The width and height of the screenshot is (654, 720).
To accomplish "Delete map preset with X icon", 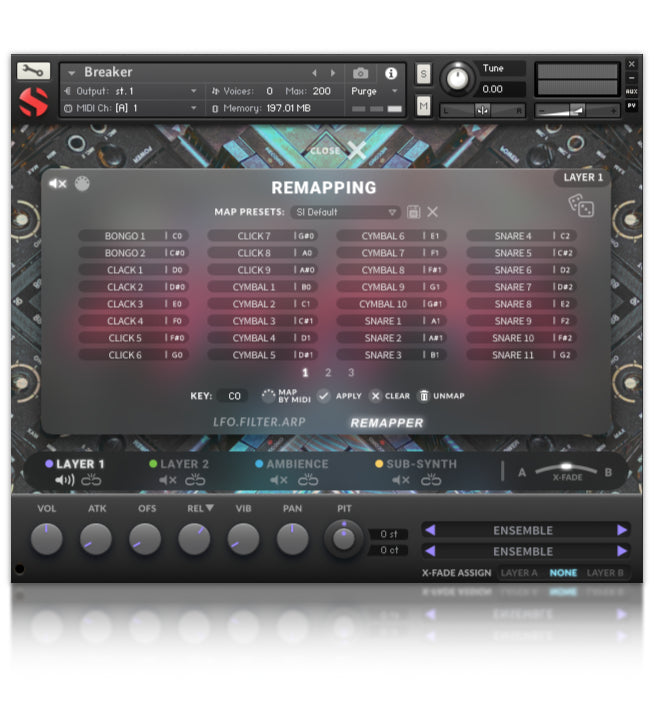I will (433, 212).
